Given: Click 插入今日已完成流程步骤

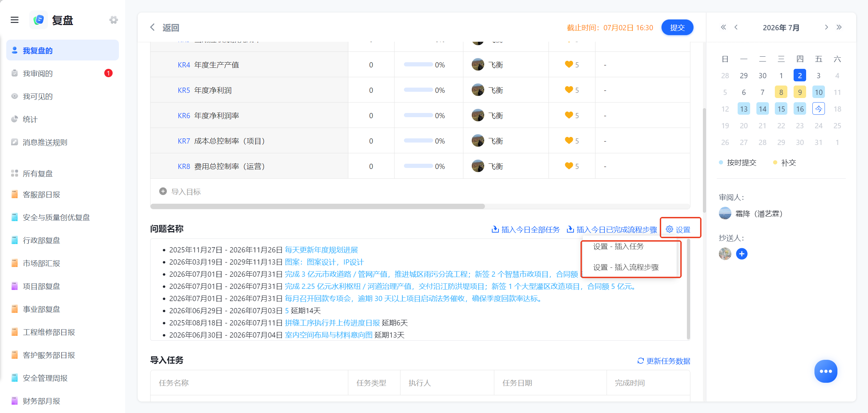Looking at the screenshot, I should point(612,229).
